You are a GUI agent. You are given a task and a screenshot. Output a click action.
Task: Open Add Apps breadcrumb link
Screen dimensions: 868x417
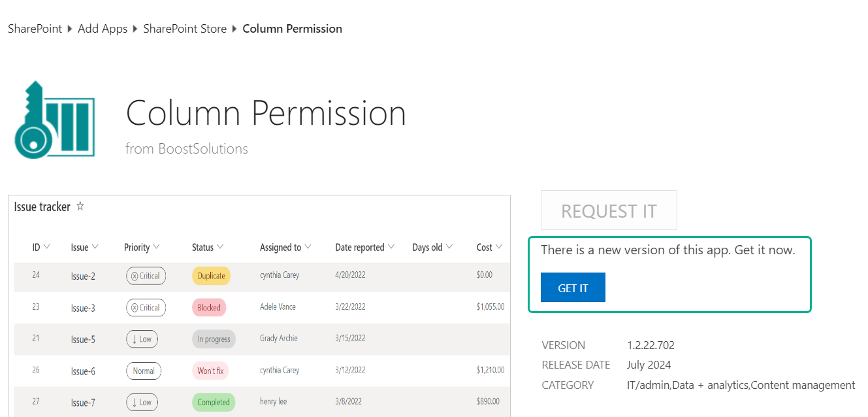(x=103, y=29)
